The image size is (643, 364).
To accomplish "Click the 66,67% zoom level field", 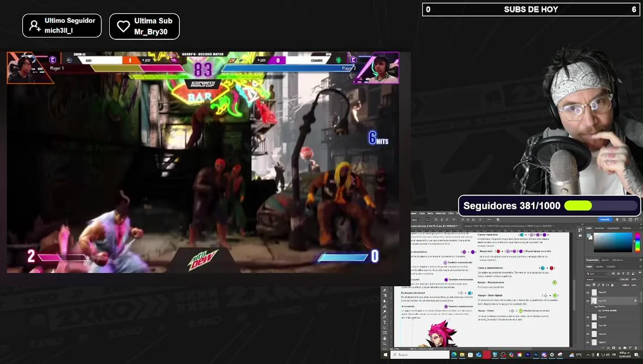I will point(394,349).
